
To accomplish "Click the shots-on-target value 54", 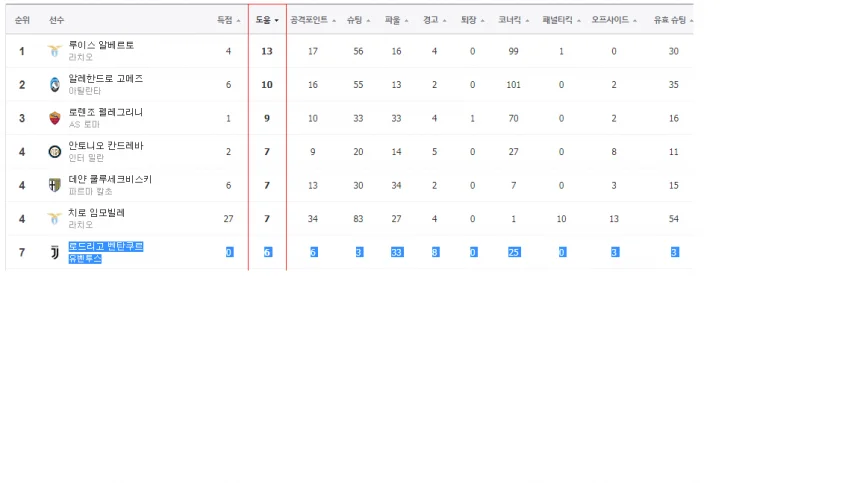I will [x=674, y=218].
